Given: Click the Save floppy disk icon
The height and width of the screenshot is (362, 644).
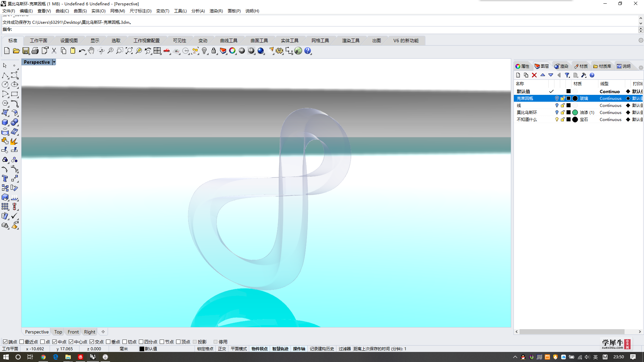Looking at the screenshot, I should 25,51.
